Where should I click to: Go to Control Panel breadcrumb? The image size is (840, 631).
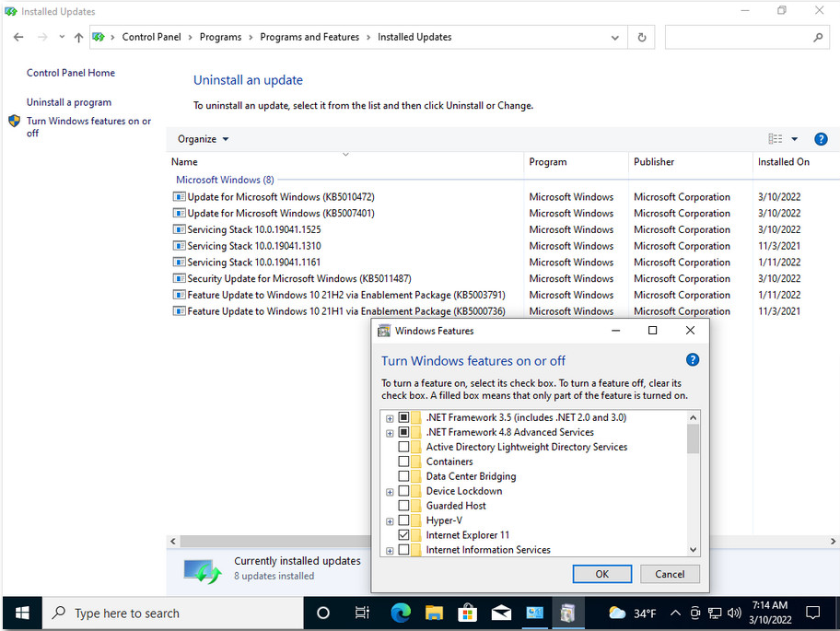[152, 37]
